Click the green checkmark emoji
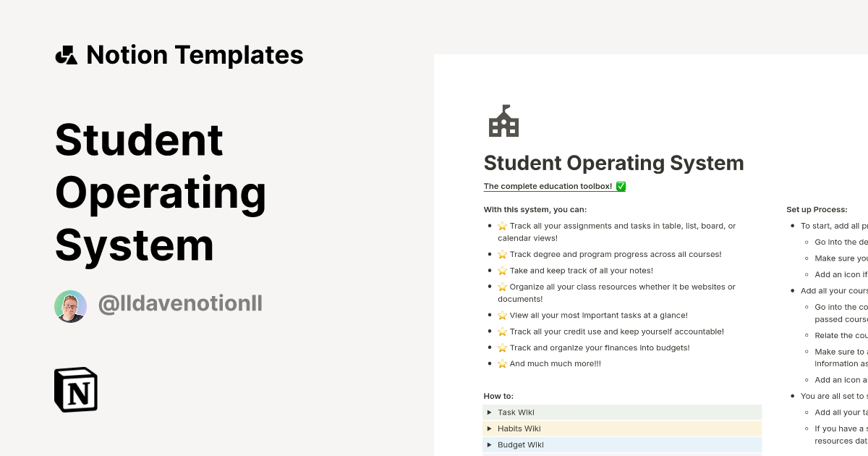The width and height of the screenshot is (868, 456). tap(620, 186)
